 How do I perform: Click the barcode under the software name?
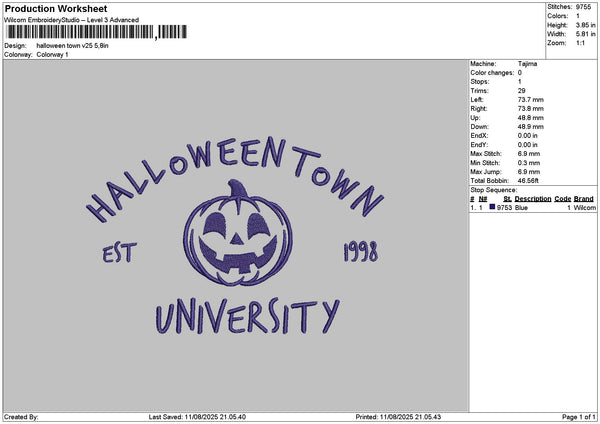point(97,32)
